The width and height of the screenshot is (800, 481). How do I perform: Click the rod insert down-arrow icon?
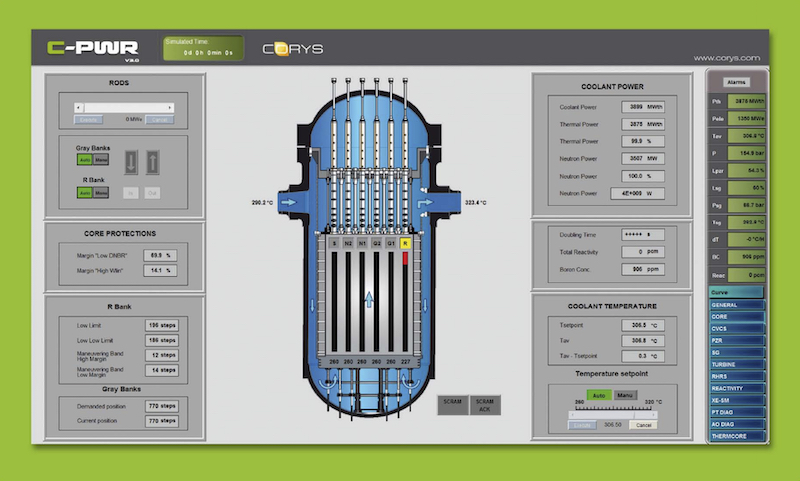pyautogui.click(x=129, y=160)
